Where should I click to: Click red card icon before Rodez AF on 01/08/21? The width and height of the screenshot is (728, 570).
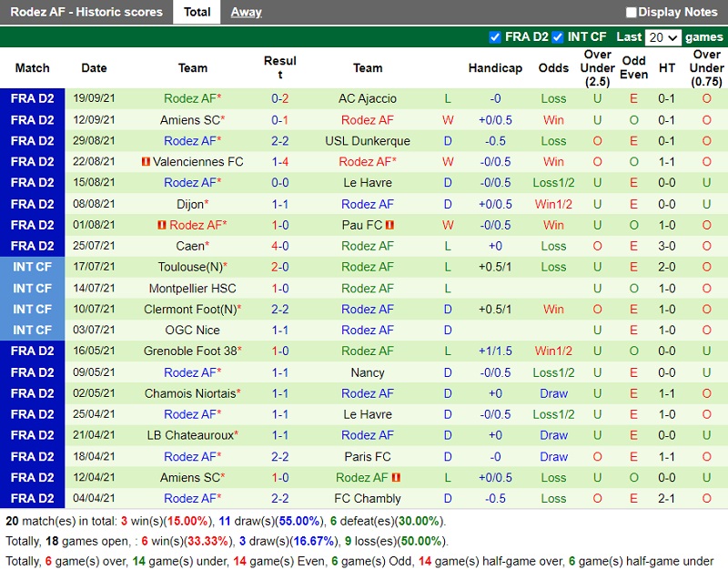tap(161, 225)
